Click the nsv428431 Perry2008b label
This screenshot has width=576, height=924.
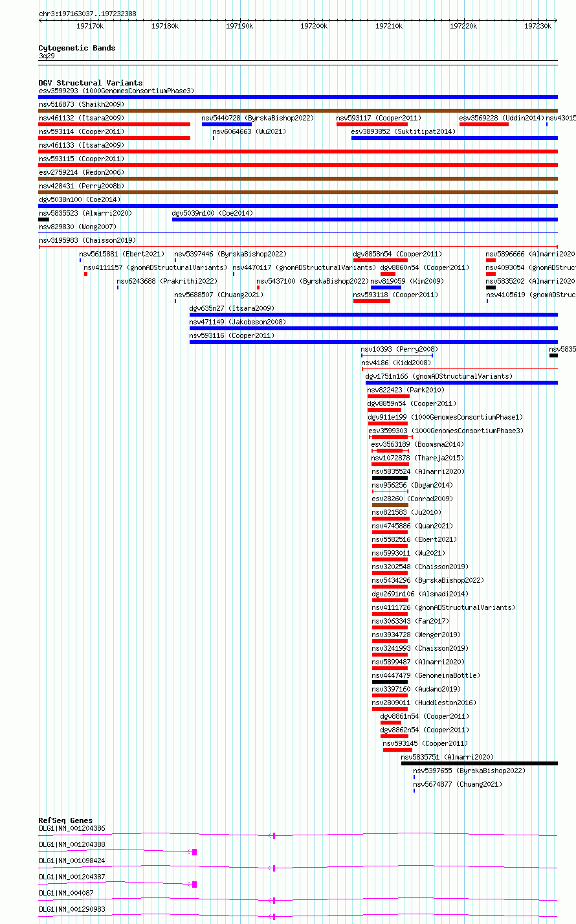(81, 186)
